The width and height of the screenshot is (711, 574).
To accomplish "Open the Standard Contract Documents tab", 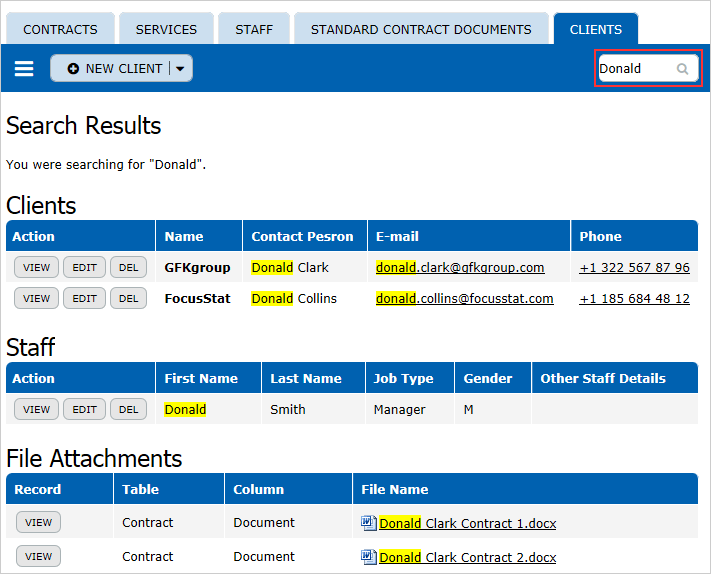I will tap(421, 29).
